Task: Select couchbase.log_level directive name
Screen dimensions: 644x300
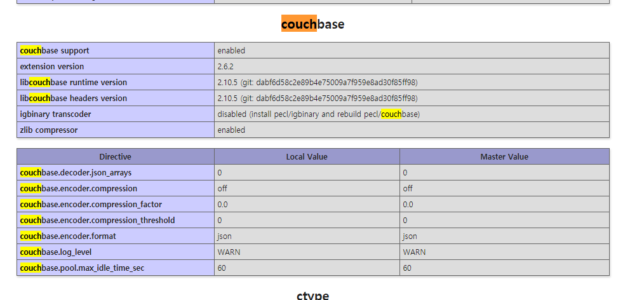Action: click(x=56, y=252)
